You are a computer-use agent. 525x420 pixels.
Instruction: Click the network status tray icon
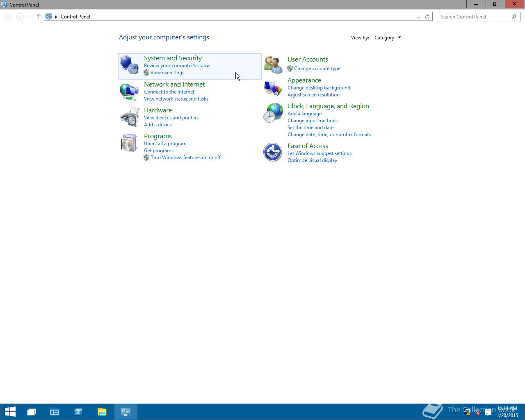coord(466,413)
